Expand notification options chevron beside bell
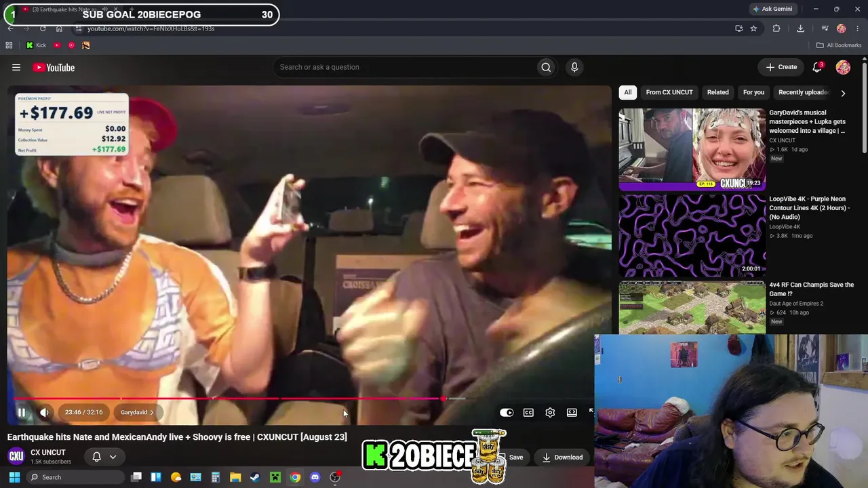 coord(113,457)
